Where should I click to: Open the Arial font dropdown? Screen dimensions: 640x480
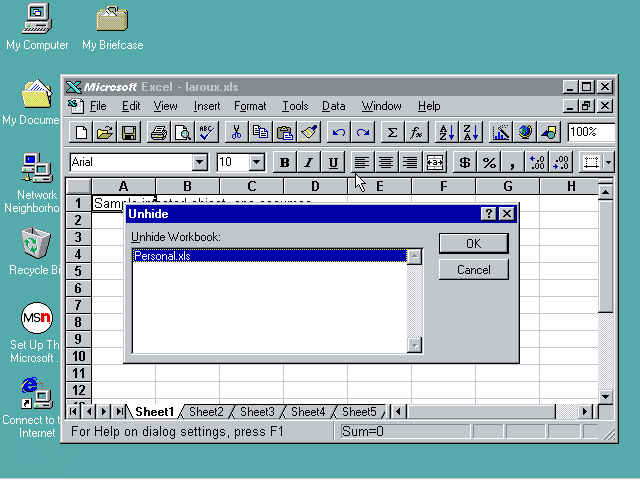(200, 162)
